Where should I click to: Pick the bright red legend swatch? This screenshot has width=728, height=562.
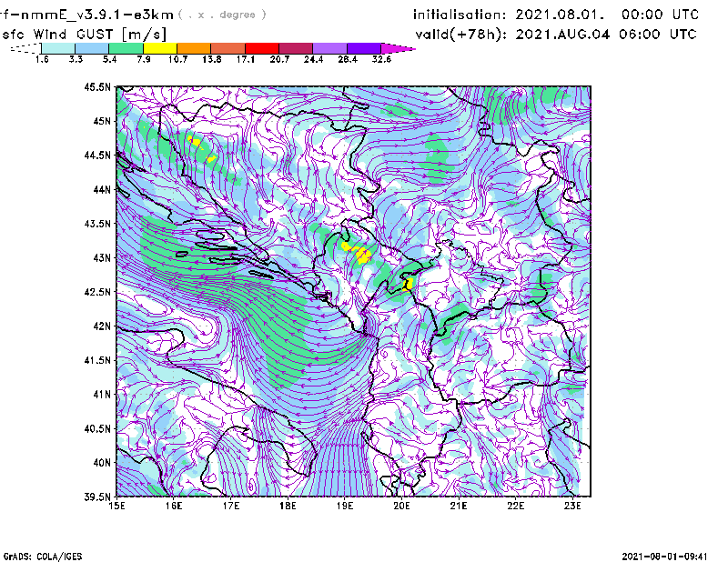tap(262, 48)
